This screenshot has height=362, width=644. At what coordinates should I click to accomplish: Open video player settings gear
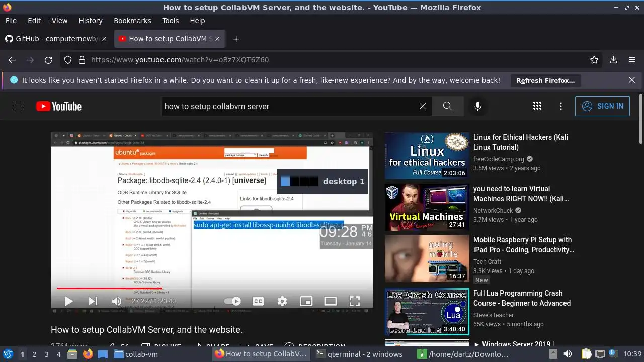tap(282, 301)
